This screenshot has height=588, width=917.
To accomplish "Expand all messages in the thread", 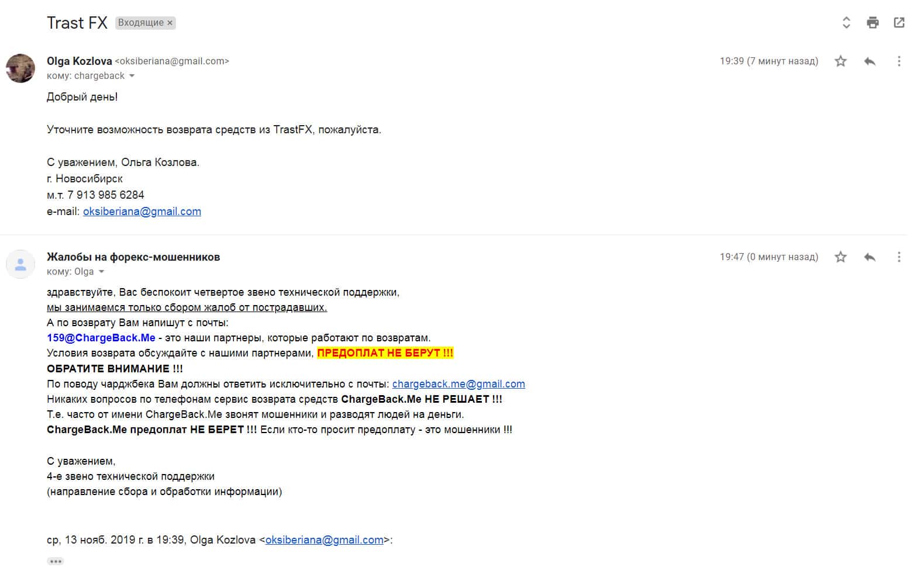I will pyautogui.click(x=846, y=23).
